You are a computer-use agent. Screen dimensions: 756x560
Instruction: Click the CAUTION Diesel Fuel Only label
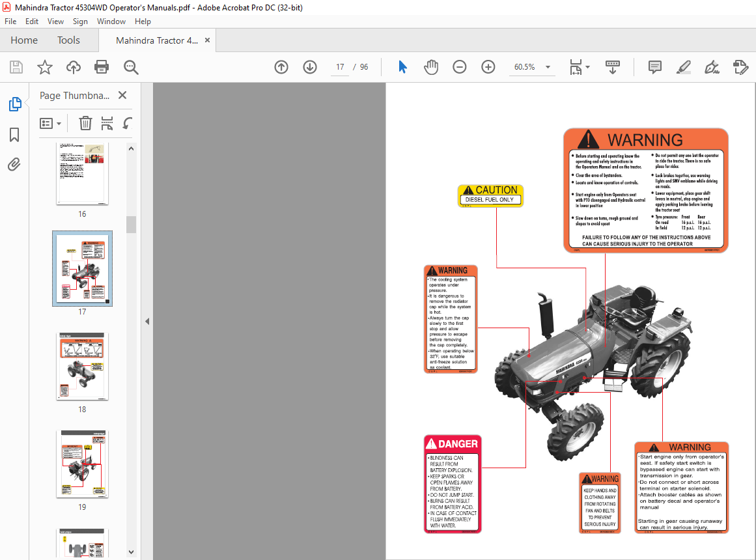[490, 196]
